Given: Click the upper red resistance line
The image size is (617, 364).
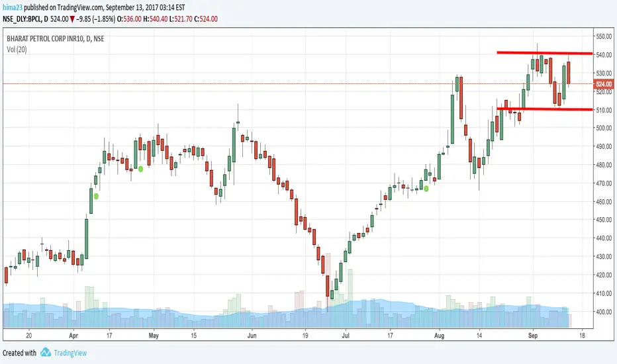Looking at the screenshot, I should click(x=545, y=53).
